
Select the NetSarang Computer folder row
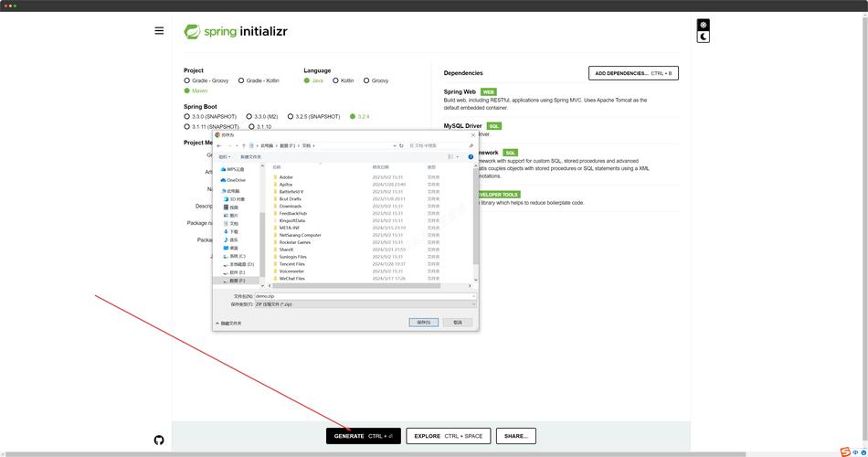click(x=300, y=235)
